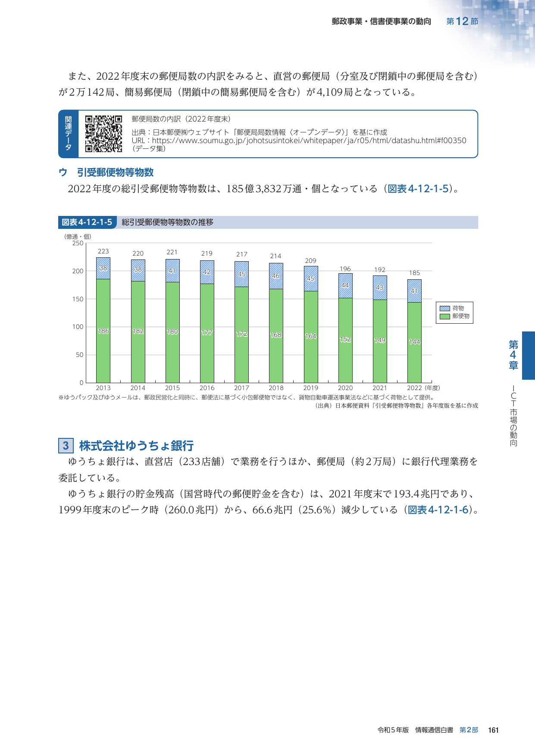
Task: Click the x-axis year label 2013
Action: click(103, 388)
